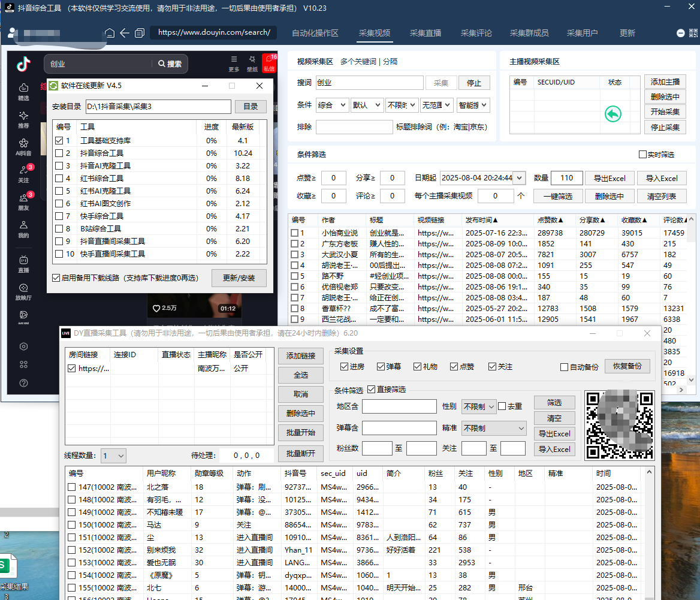Open 直播 live icon in the Douyin sidebar
This screenshot has width=700, height=600.
coord(23,264)
